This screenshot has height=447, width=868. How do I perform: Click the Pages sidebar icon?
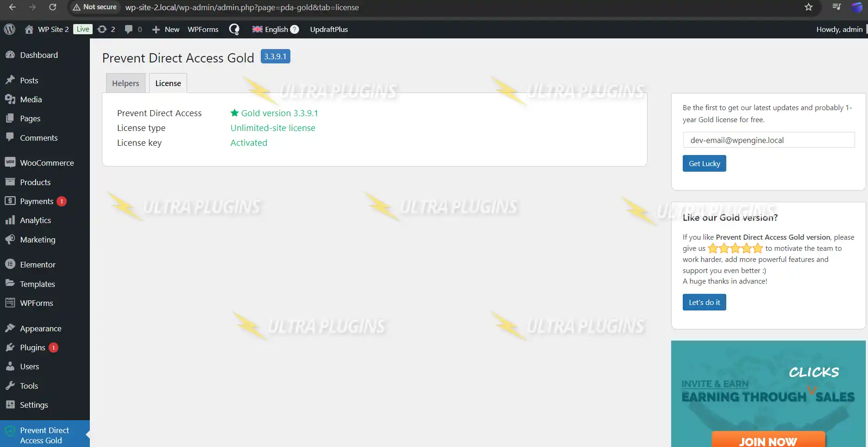click(x=10, y=118)
